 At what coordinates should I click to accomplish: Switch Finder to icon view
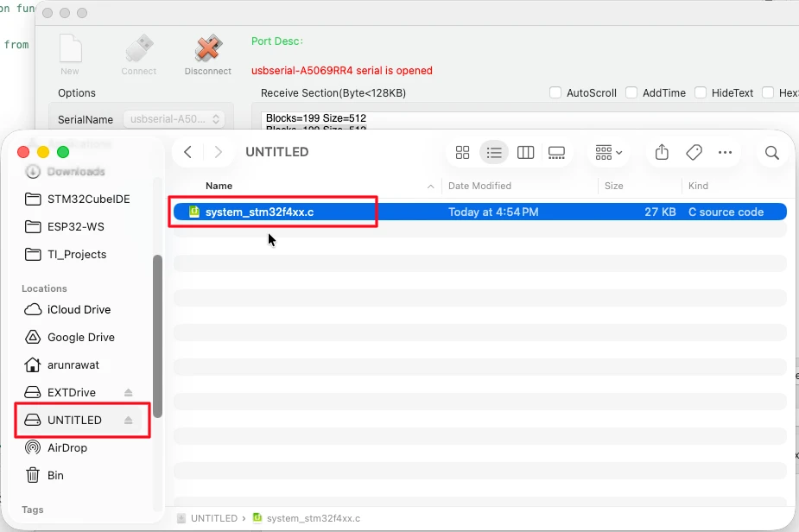pos(462,152)
